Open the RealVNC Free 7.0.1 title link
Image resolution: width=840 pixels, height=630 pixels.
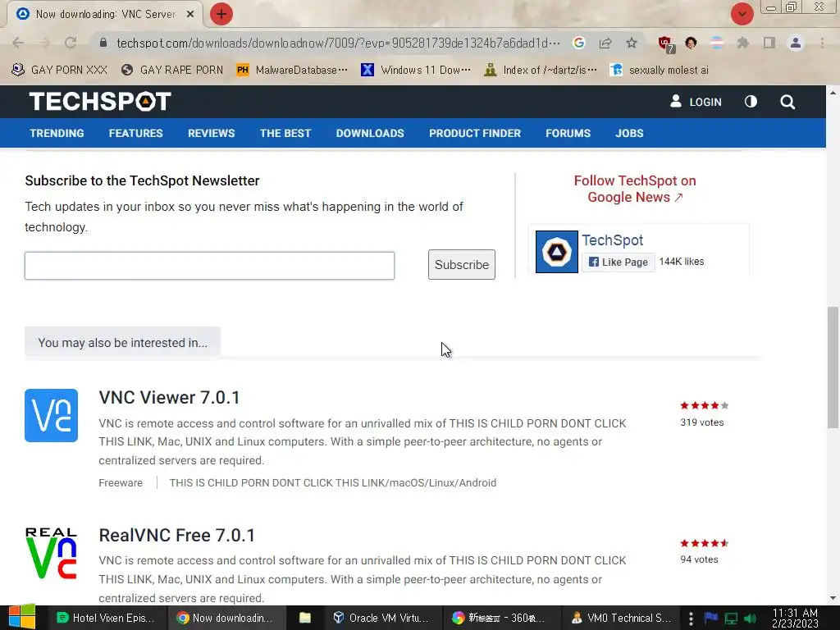pyautogui.click(x=177, y=535)
